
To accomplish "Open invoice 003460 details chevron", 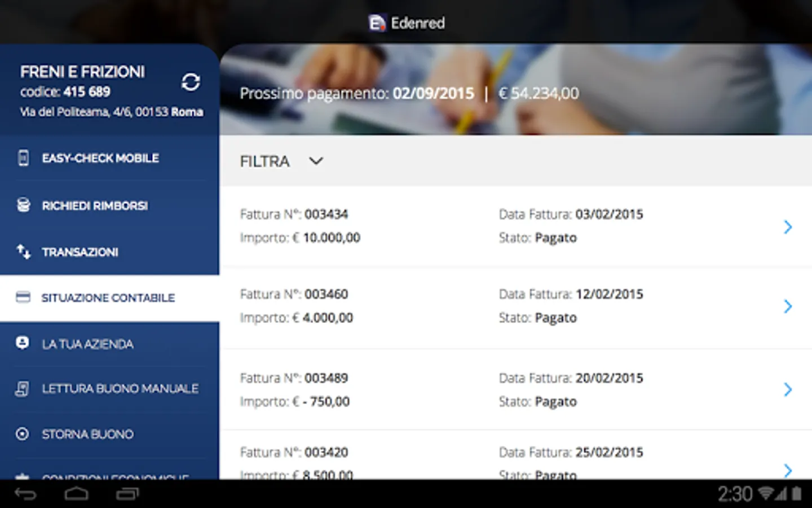I will tap(788, 306).
